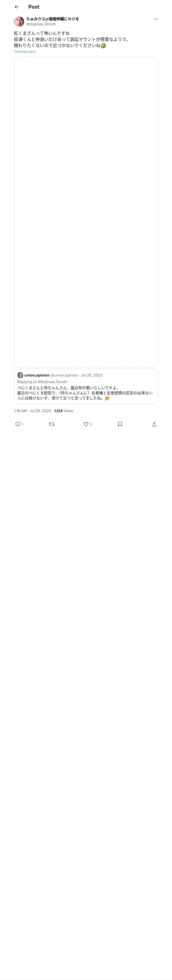Click the 1,134 Views count
The height and width of the screenshot is (980, 172).
pos(64,411)
